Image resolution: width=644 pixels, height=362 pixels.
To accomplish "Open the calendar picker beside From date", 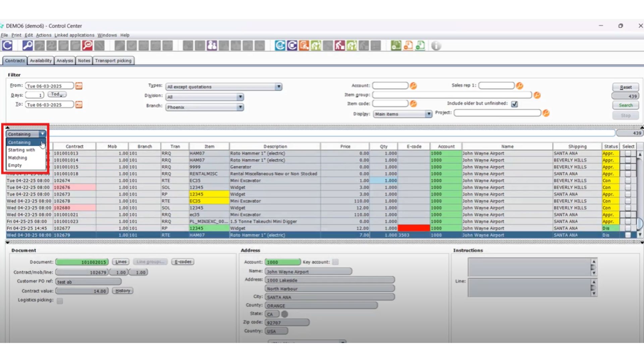I will tap(79, 86).
